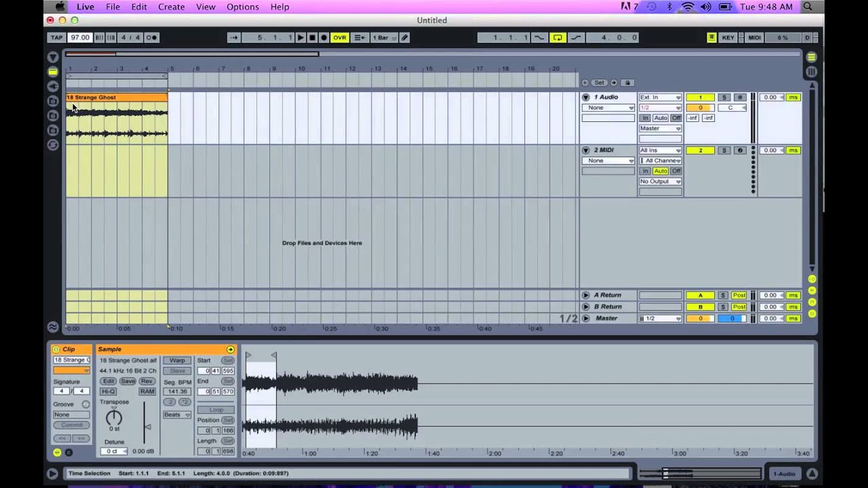
Task: Open File Browser 1 icon
Action: coord(53,101)
